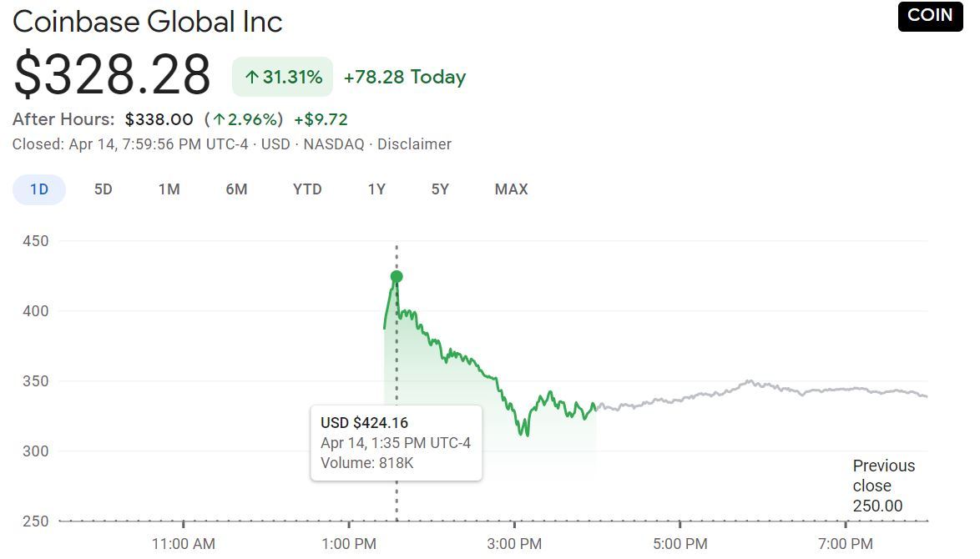Switch to the 5D chart view
Screen dimensions: 980x559
tap(103, 189)
